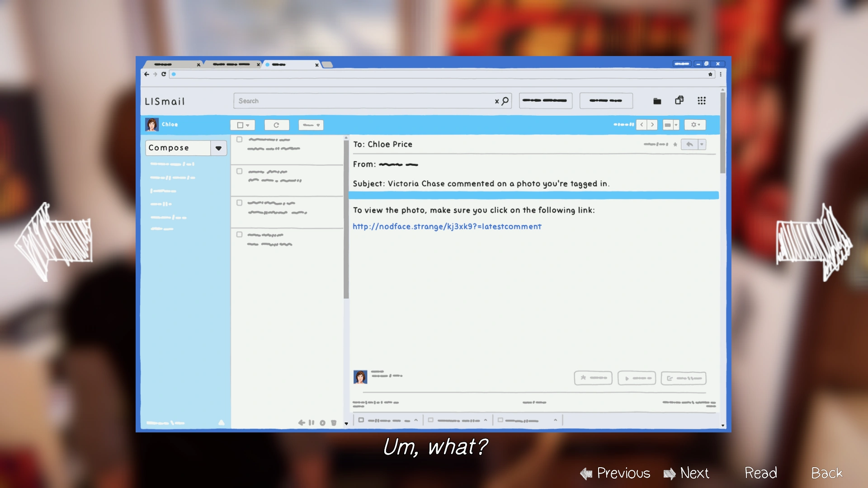Viewport: 868px width, 488px height.
Task: Click the refresh button in mail toolbar
Action: point(276,125)
